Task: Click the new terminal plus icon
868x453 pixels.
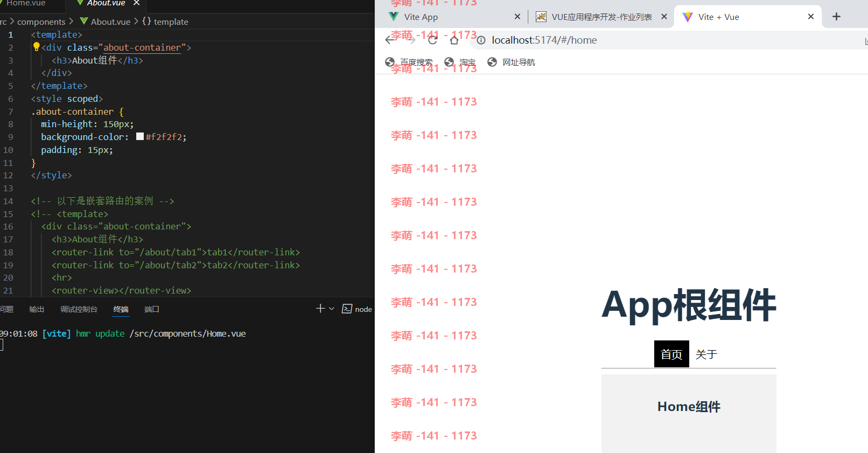Action: (320, 308)
